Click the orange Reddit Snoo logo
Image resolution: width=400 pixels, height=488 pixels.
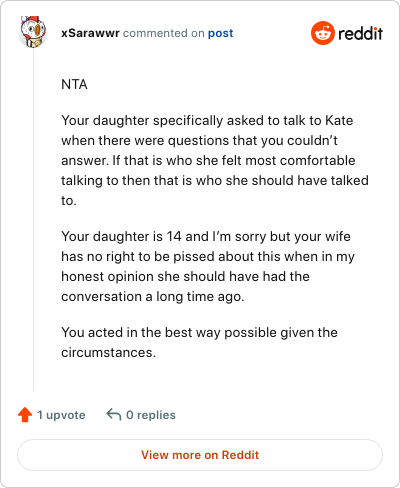click(x=322, y=33)
